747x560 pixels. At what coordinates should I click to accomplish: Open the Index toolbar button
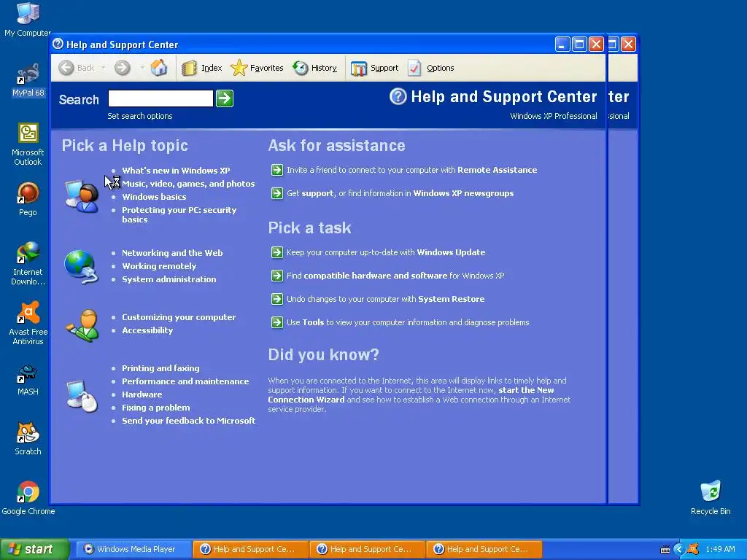click(x=202, y=68)
